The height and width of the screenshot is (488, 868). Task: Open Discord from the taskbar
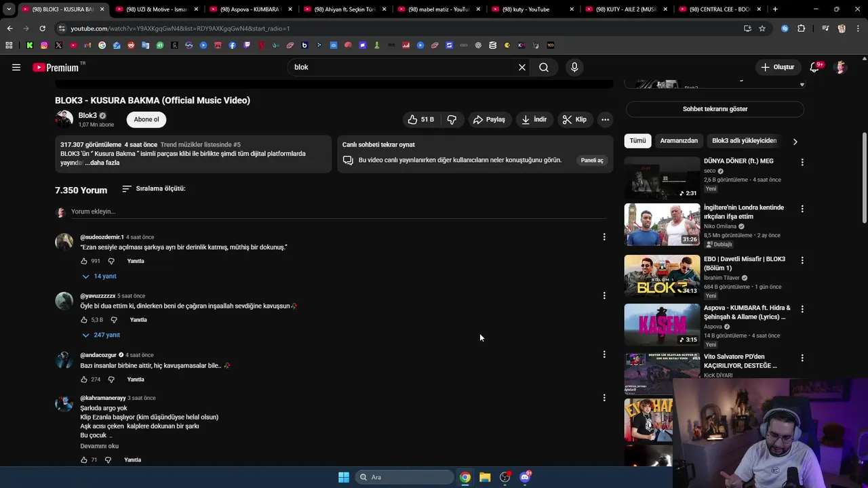tap(525, 477)
